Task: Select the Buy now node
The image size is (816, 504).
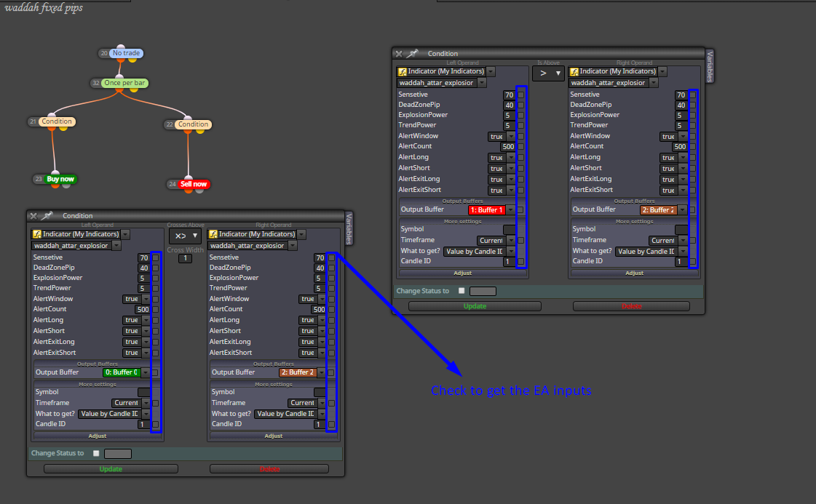Action: point(60,179)
